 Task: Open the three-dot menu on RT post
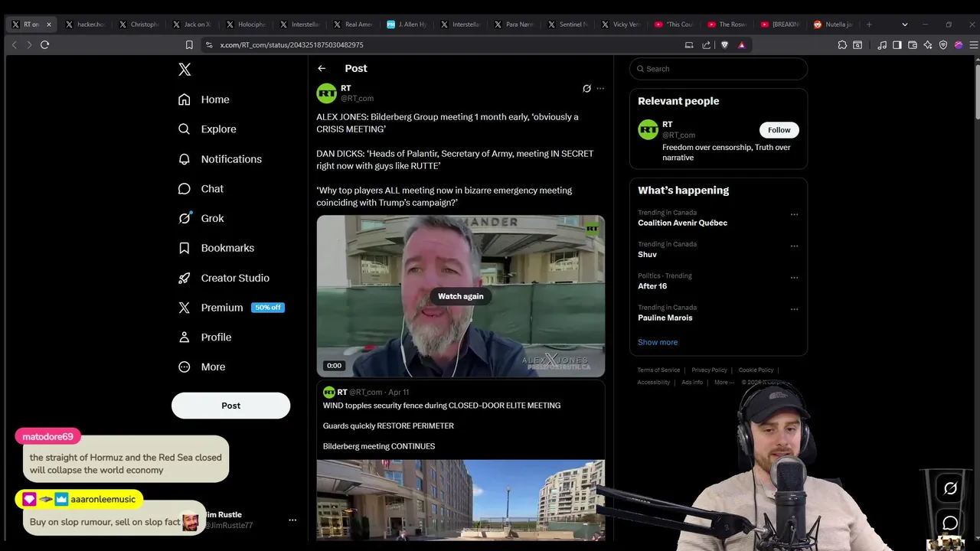point(600,89)
